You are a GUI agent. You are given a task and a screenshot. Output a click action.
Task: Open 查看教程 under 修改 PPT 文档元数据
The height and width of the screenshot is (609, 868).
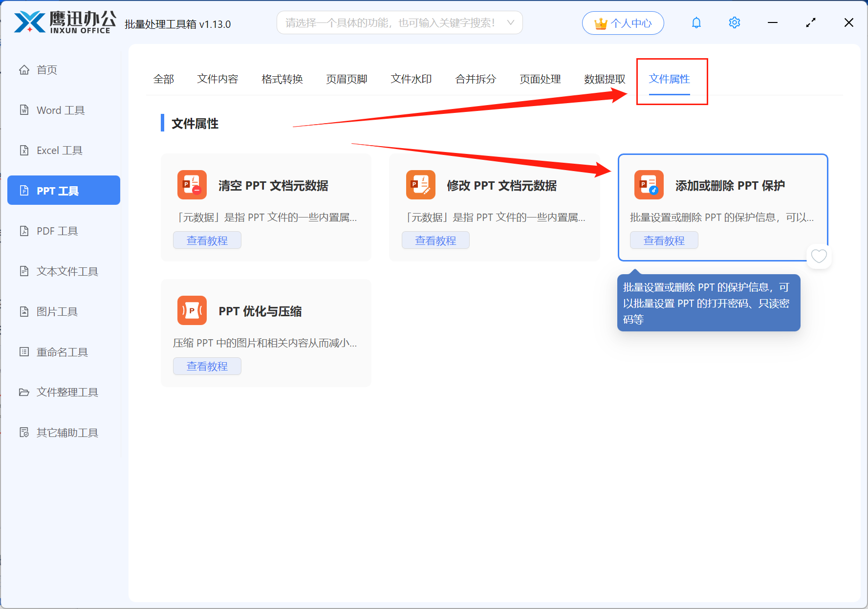[x=435, y=240]
